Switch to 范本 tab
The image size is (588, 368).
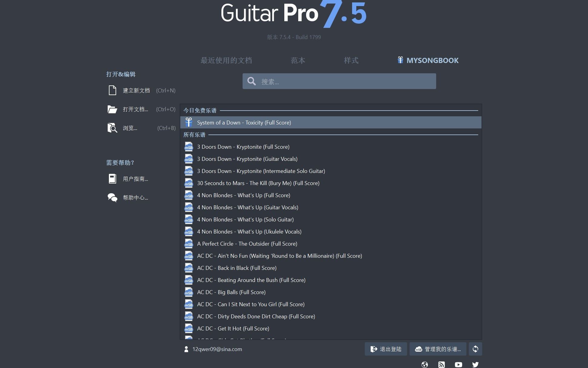pos(298,60)
